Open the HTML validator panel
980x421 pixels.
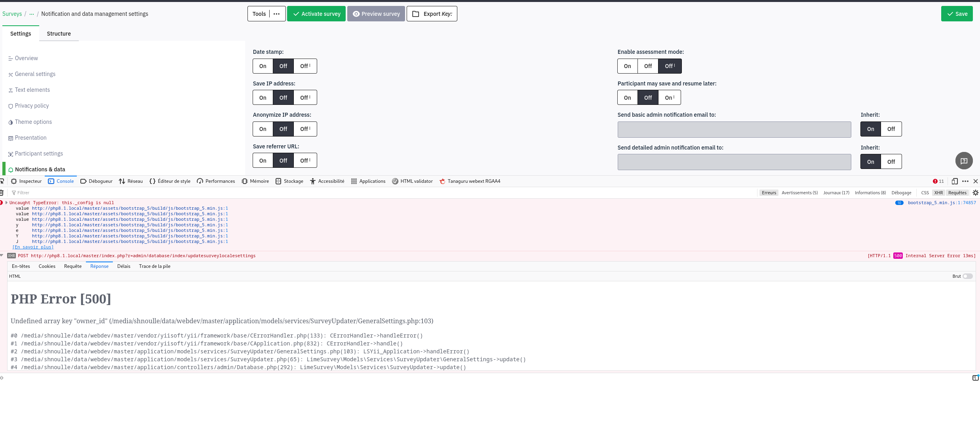coord(412,181)
